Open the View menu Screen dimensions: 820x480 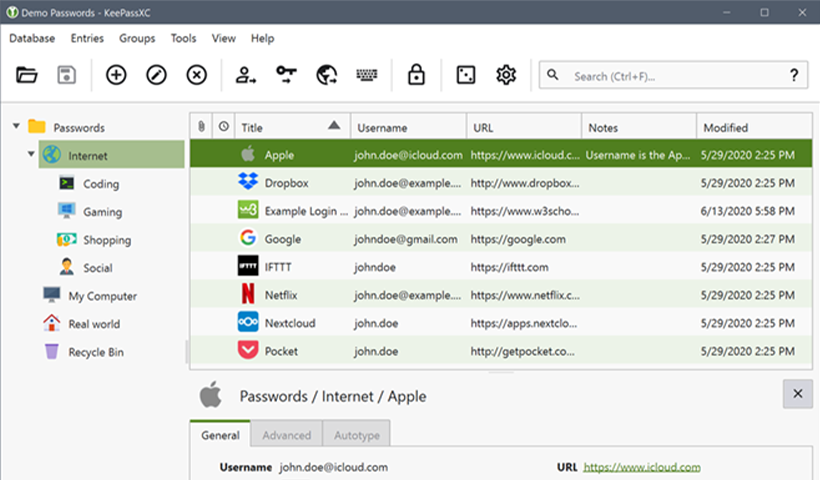(224, 38)
